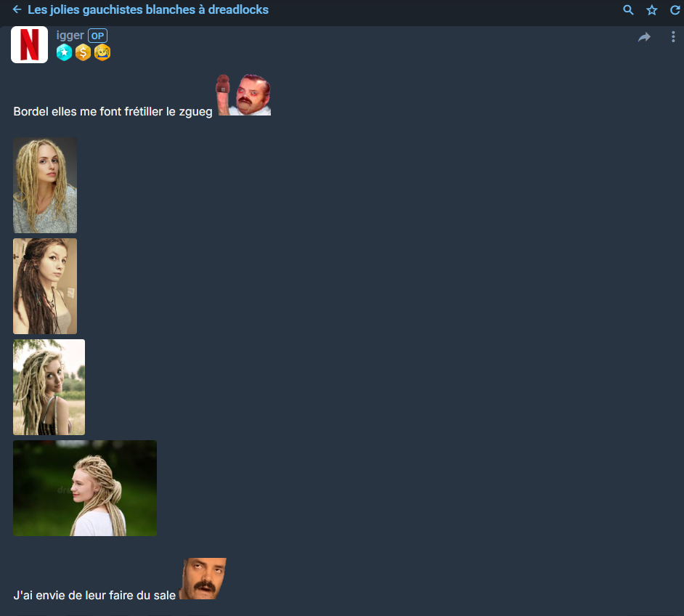Open the search magnifier icon
Viewport: 684px width, 616px height.
[x=628, y=10]
